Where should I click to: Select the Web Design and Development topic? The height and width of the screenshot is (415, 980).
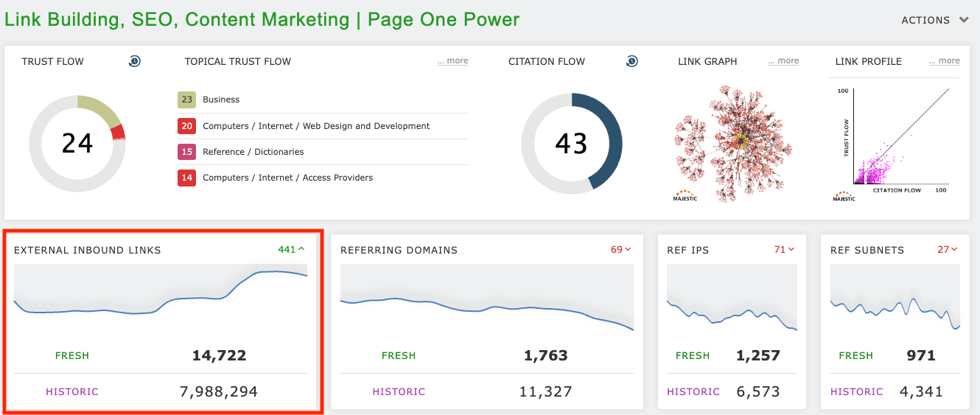316,126
